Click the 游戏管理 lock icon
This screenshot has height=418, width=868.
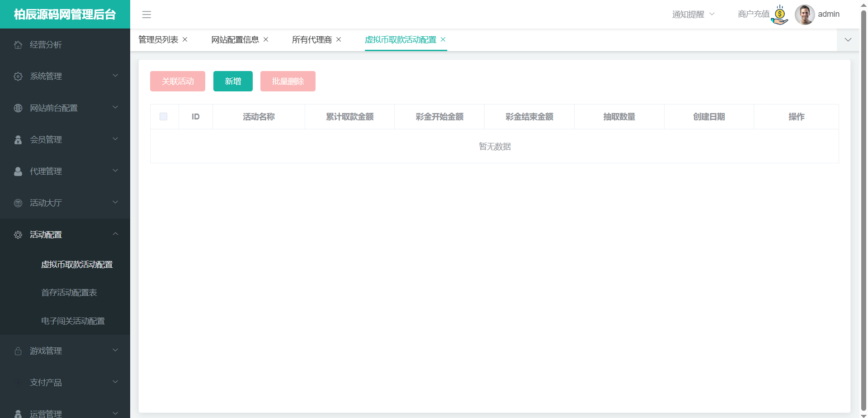point(18,351)
